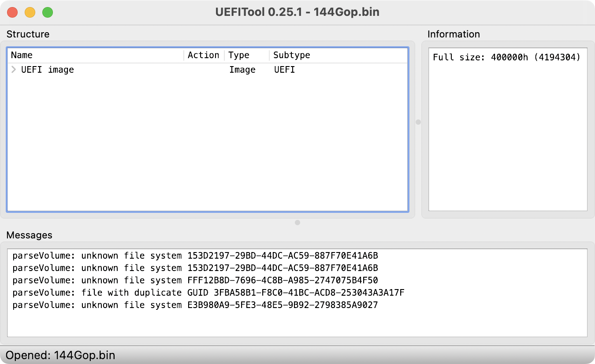Close the UEFITool window with red button
595x364 pixels.
12,12
